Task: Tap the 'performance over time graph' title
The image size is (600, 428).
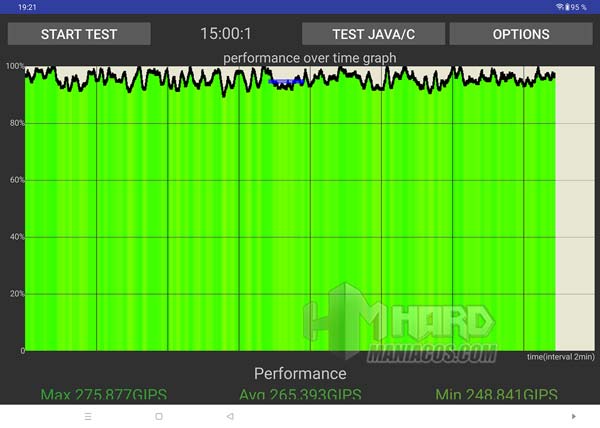Action: pyautogui.click(x=309, y=58)
